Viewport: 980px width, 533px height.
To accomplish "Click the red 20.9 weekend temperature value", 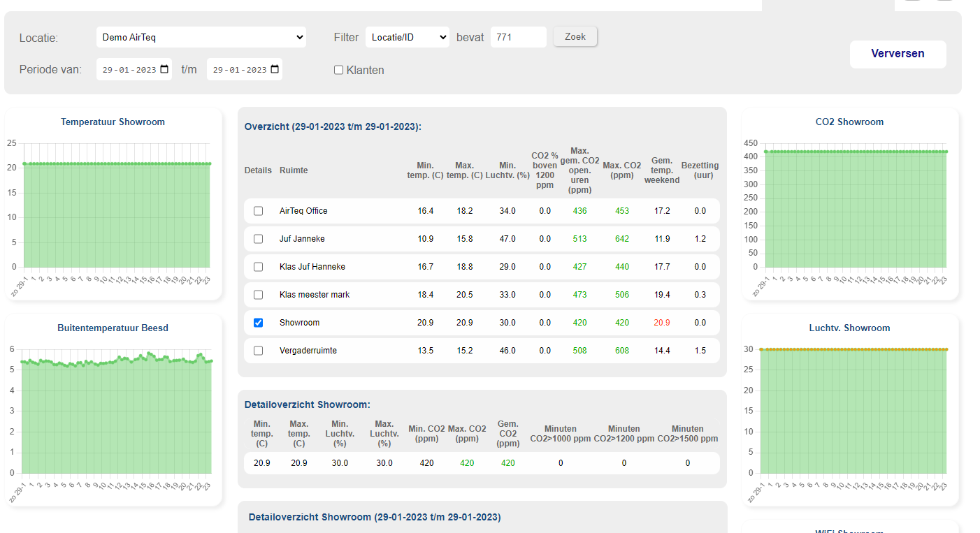I will 662,323.
